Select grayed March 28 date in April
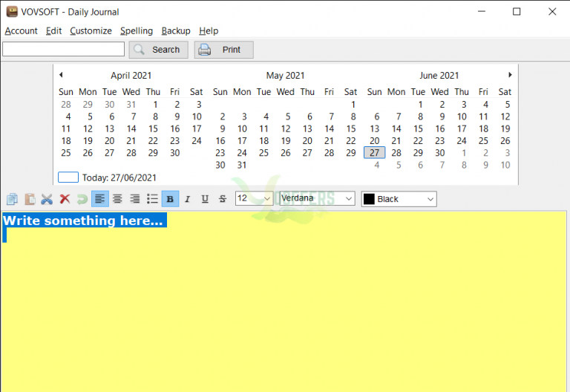This screenshot has width=570, height=392. (66, 105)
